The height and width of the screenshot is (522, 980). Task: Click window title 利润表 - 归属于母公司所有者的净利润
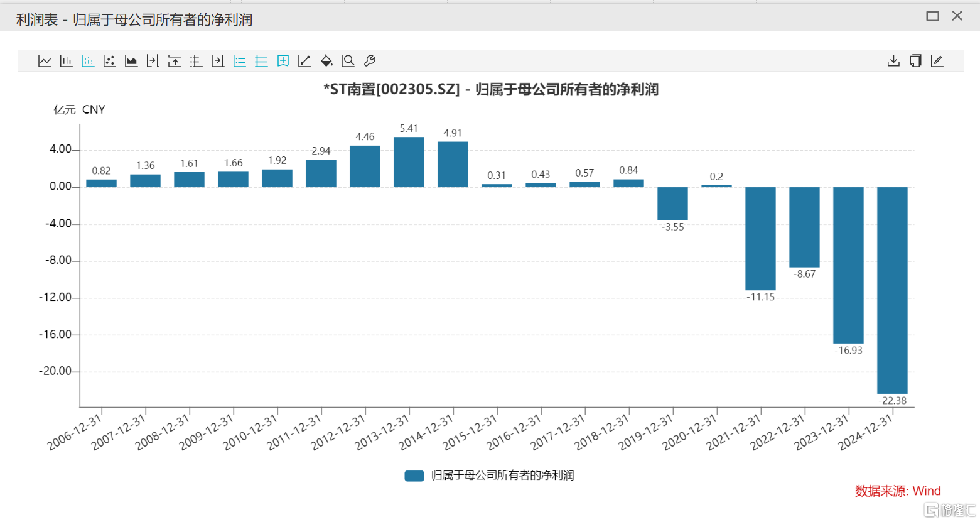(x=134, y=20)
